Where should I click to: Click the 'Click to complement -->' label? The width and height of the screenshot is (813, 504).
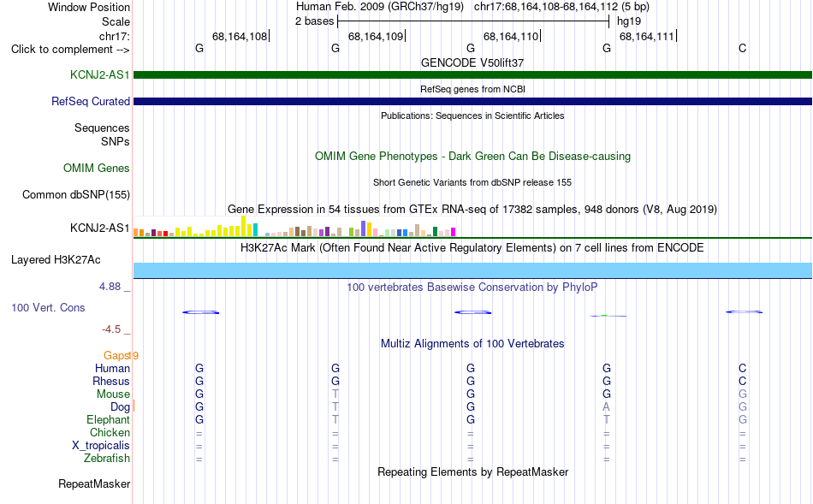click(70, 50)
